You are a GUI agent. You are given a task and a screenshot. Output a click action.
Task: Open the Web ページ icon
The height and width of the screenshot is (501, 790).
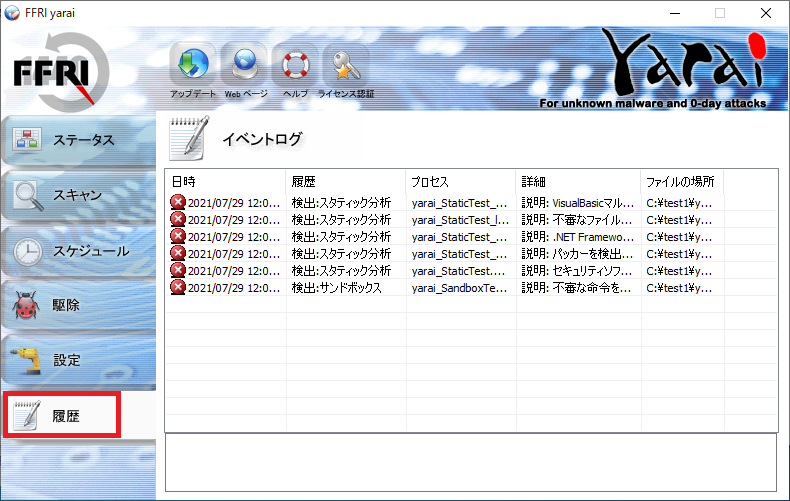click(x=245, y=65)
